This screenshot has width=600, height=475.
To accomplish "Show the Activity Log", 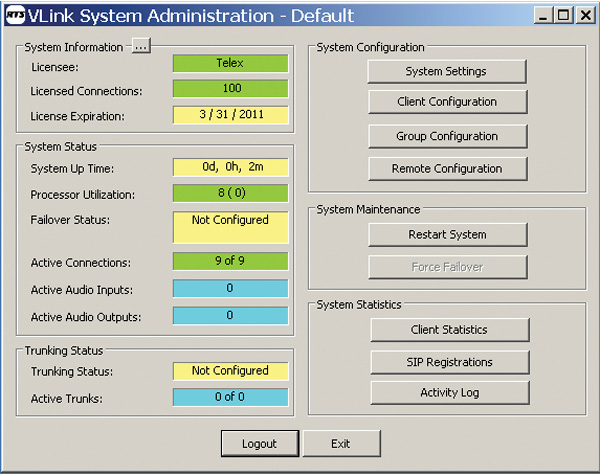I will point(449,392).
